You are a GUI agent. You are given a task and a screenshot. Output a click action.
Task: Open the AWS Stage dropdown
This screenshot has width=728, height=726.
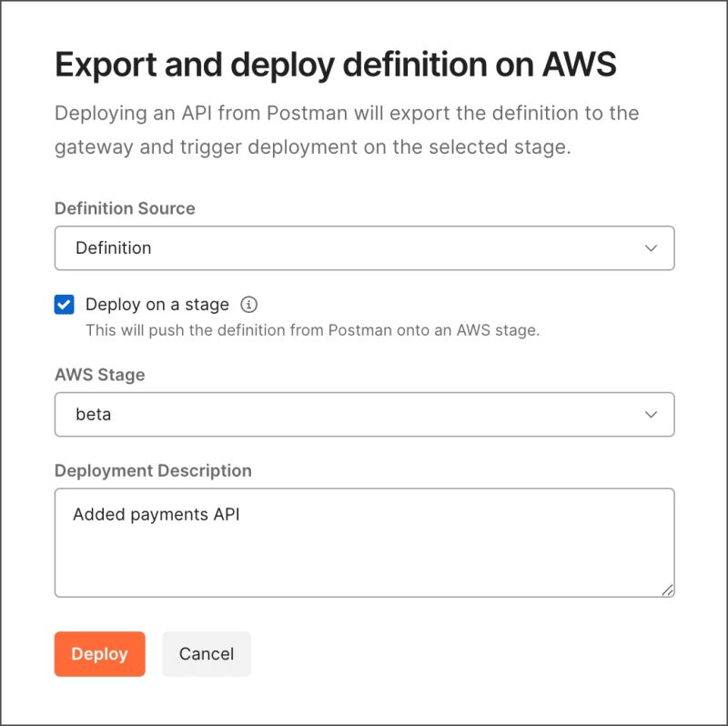(365, 415)
